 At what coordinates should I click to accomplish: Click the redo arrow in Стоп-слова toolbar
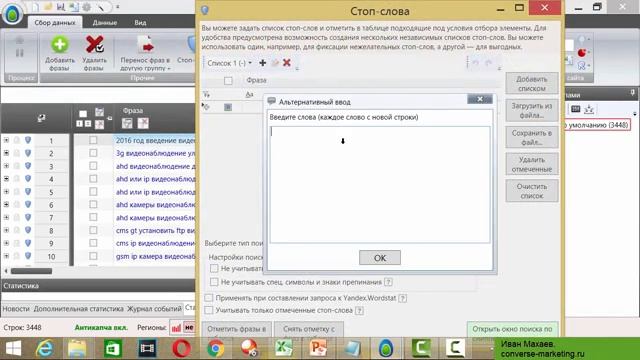(x=488, y=63)
